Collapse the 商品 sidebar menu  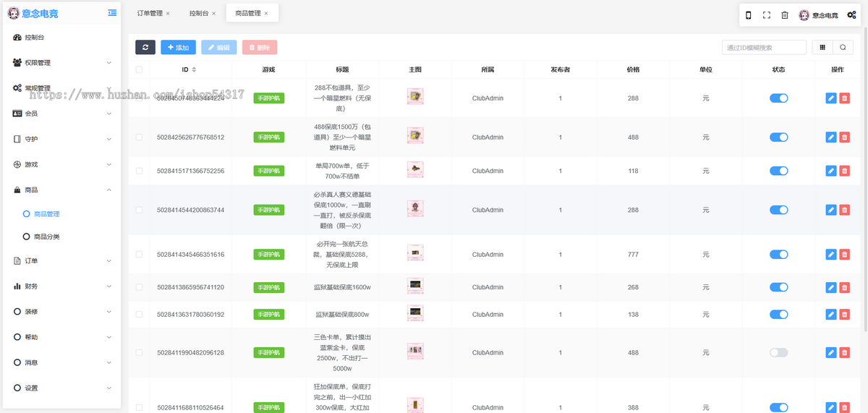point(62,190)
